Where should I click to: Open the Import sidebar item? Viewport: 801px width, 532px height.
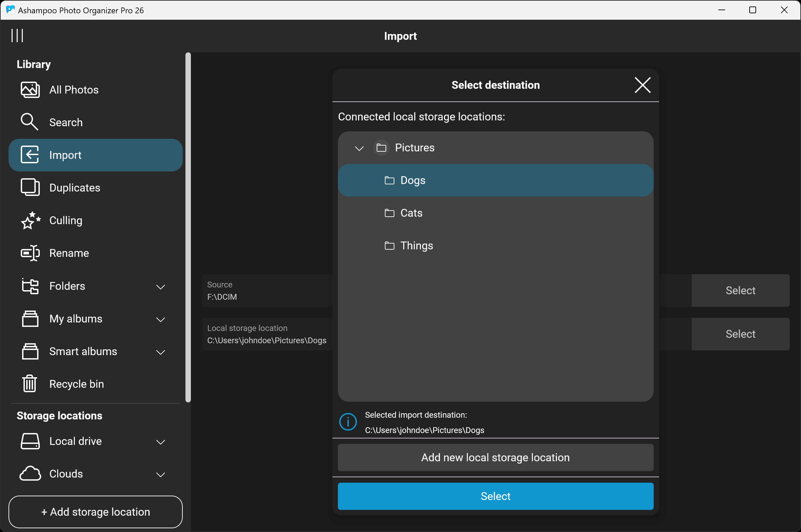95,155
